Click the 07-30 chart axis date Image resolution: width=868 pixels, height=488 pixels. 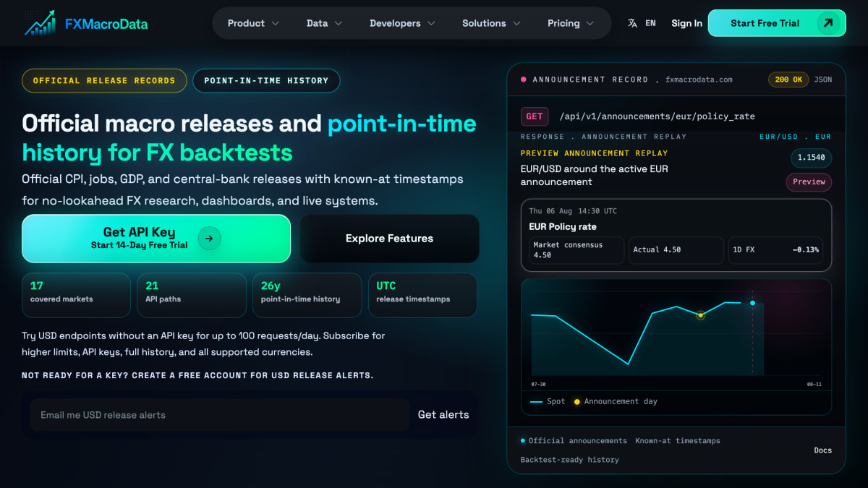click(x=538, y=385)
